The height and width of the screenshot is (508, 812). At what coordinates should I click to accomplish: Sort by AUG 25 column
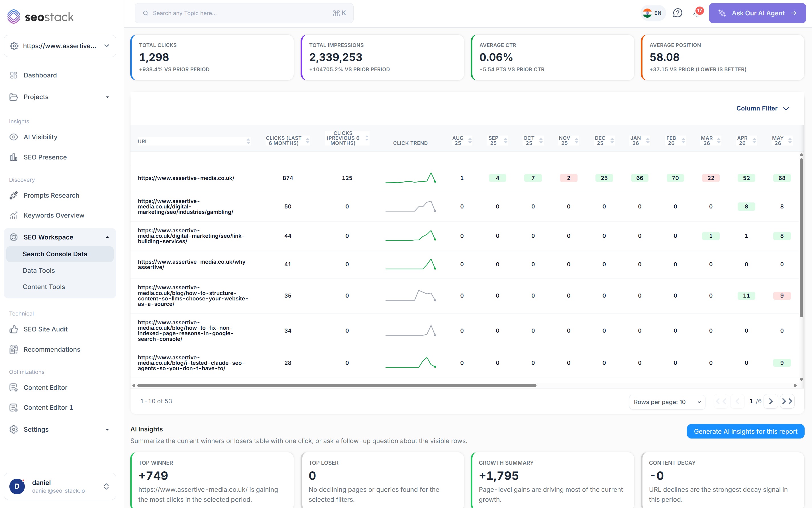coord(470,141)
